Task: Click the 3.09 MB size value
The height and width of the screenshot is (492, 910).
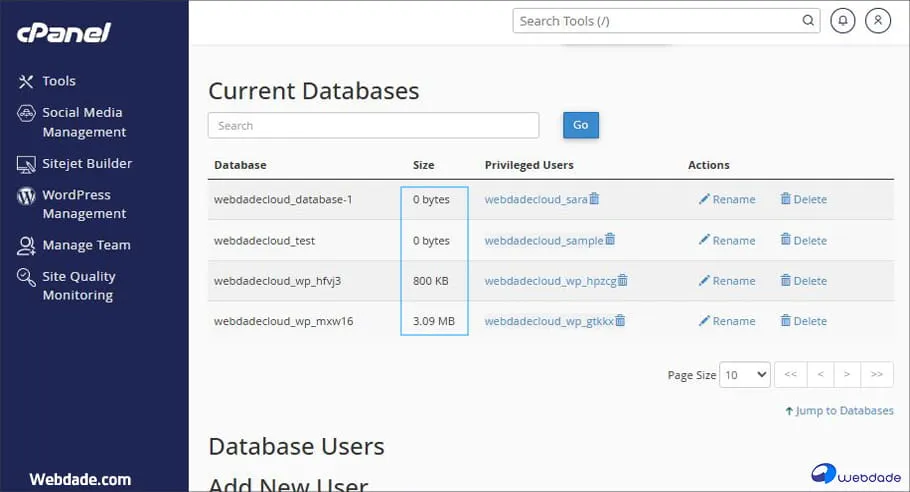Action: click(434, 321)
